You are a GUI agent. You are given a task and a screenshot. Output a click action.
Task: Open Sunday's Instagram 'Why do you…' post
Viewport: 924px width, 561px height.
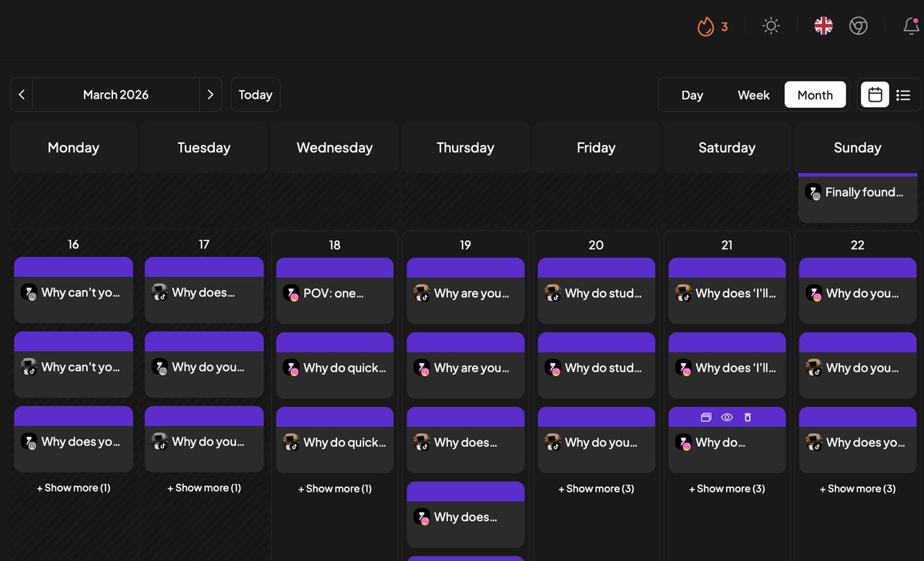coord(858,291)
